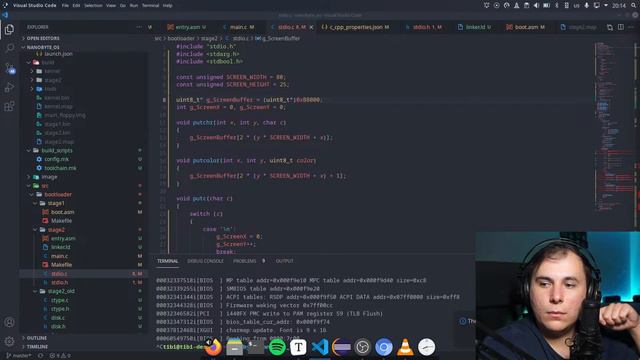Open stage1 boot.asm in file tree
The height and width of the screenshot is (360, 640).
click(x=62, y=212)
